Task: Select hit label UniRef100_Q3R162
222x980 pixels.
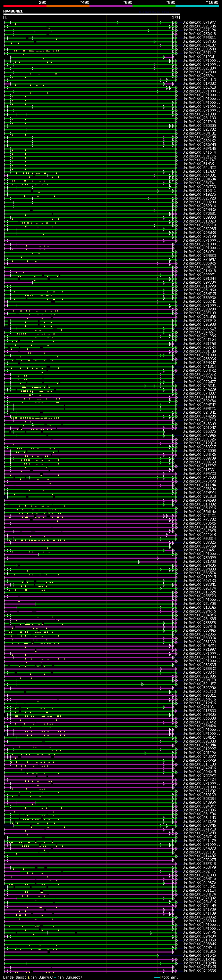Action: 199,141
